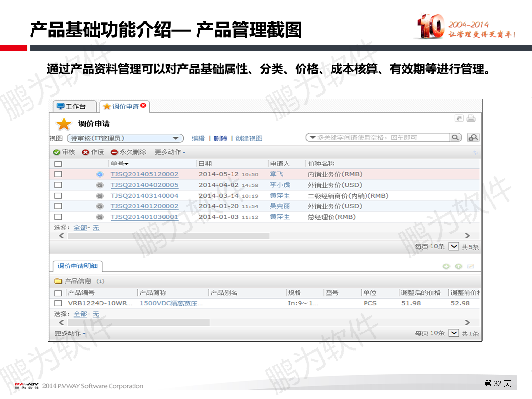Click status icon of row TJSQ201401030001
The image size is (532, 399).
tap(100, 217)
